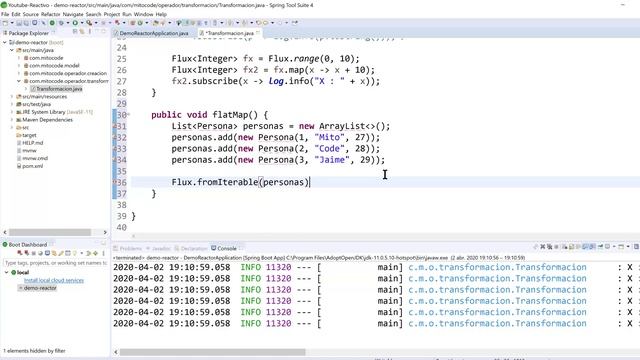Viewport: 640px width, 360px height.
Task: Toggle code folding at line 30 flatMap method
Action: [128, 115]
